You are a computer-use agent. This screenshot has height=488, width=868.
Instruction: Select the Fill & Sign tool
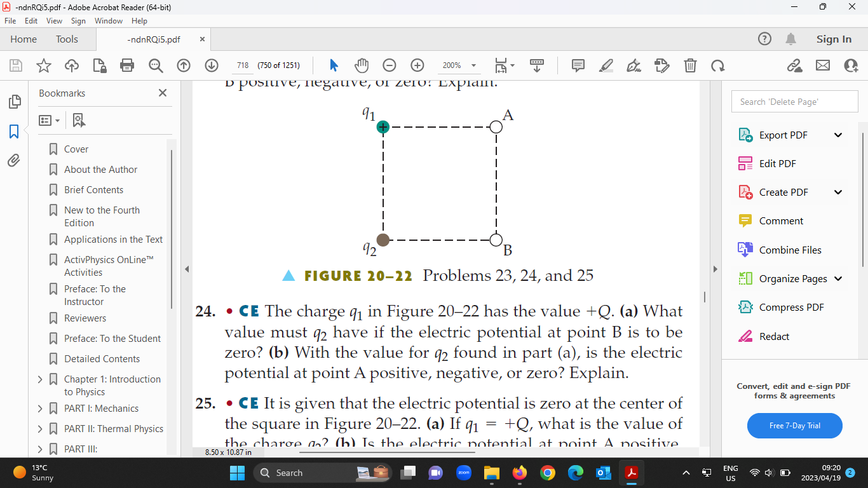point(634,65)
